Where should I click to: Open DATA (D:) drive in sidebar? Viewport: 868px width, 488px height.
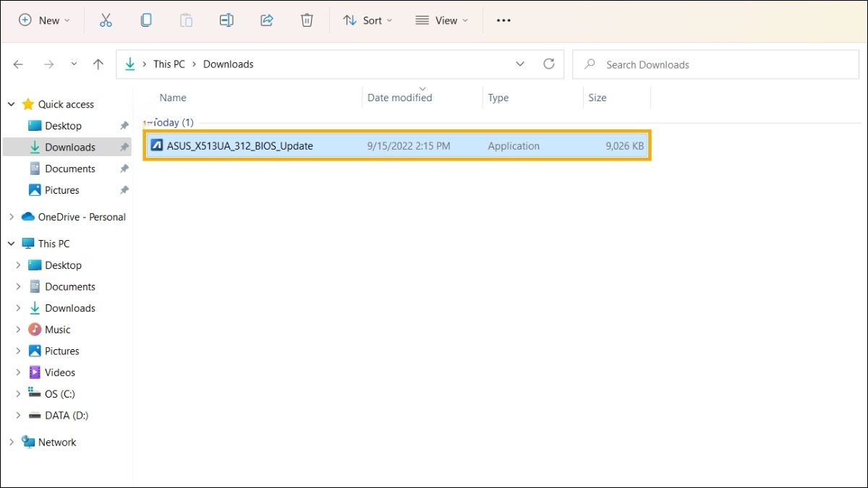click(x=67, y=416)
